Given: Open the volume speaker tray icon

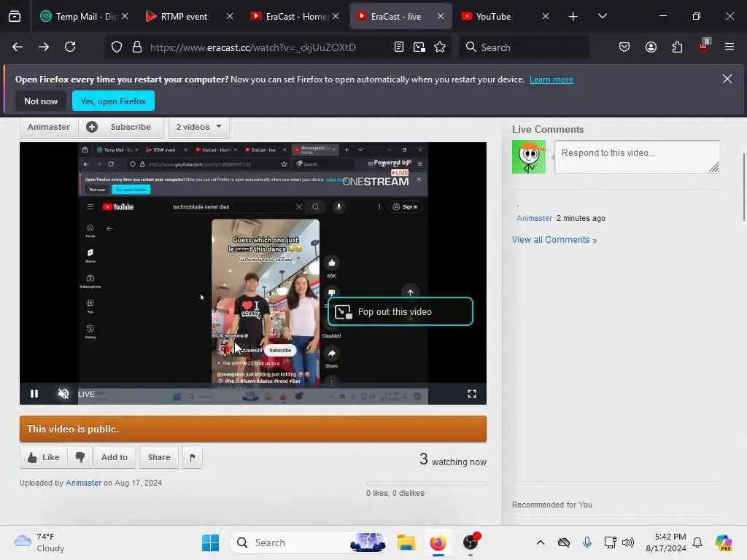Looking at the screenshot, I should click(628, 542).
